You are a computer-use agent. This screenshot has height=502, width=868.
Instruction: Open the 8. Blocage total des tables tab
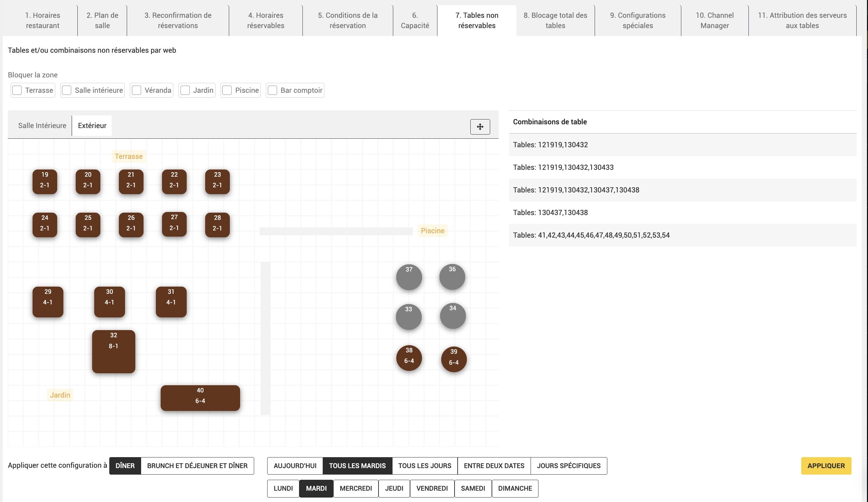[x=555, y=20]
